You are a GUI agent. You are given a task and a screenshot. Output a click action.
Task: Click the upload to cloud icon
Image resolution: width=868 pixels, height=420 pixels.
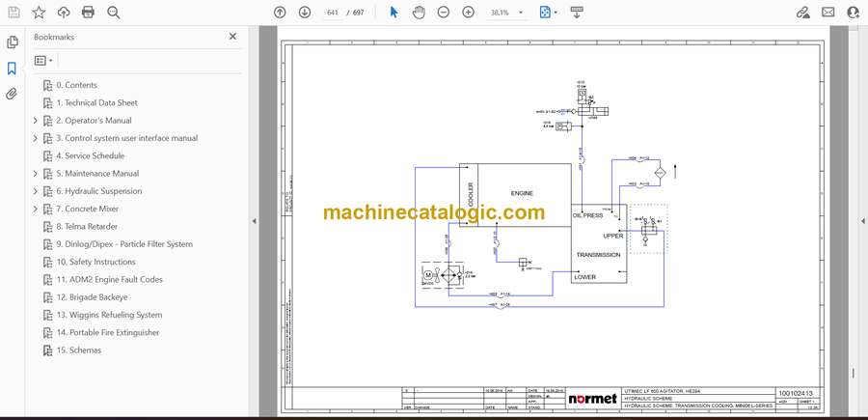pos(64,13)
